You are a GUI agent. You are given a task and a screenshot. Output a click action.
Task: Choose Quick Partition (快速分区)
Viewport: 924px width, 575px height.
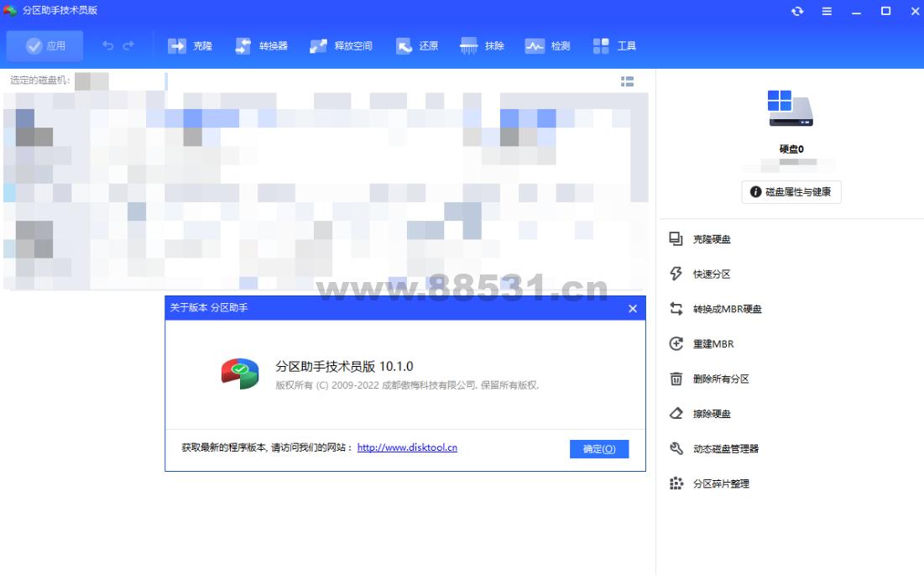[x=701, y=274]
